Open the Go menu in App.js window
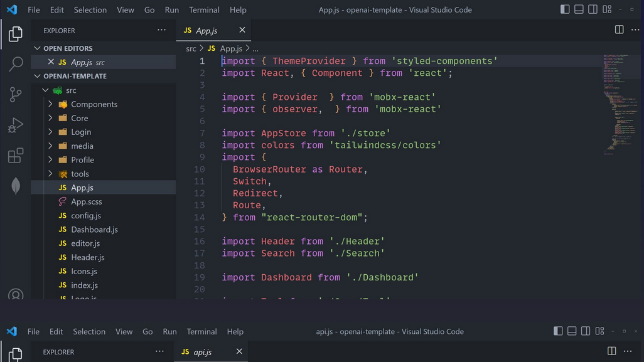644x362 pixels. [149, 10]
